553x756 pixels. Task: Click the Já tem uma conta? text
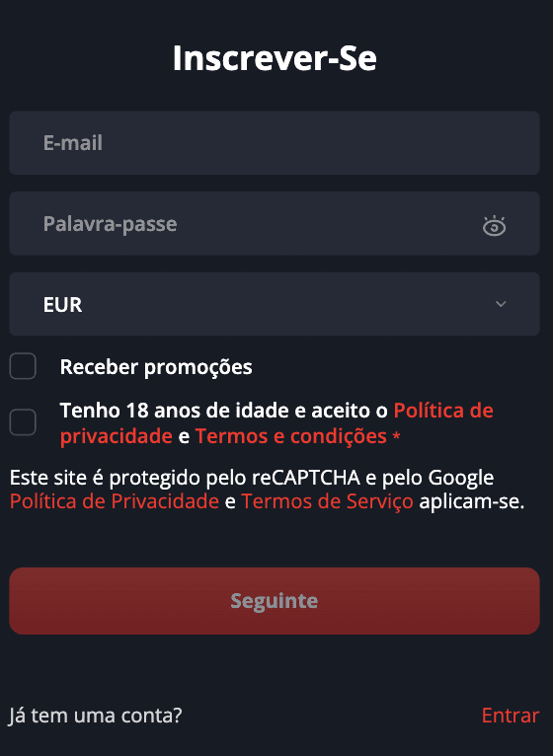point(96,716)
